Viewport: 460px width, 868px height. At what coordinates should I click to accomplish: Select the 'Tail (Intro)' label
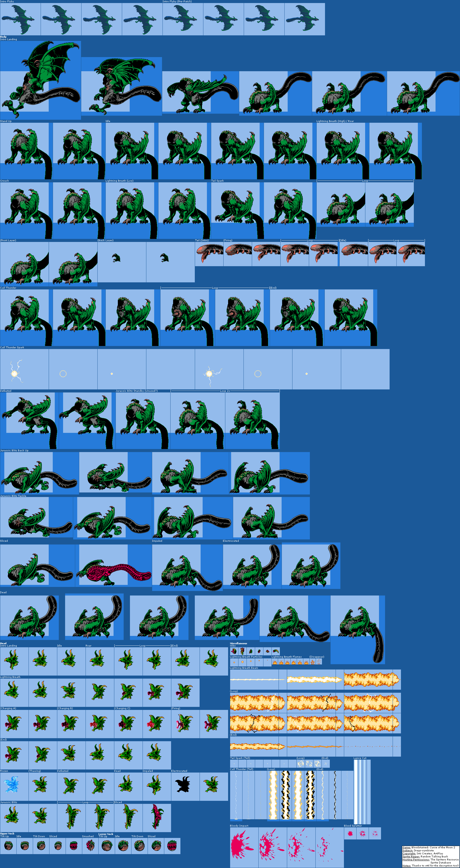[x=202, y=240]
